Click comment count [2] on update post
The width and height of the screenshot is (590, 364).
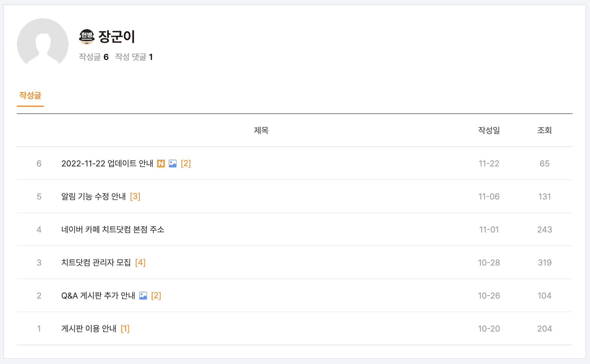click(186, 164)
